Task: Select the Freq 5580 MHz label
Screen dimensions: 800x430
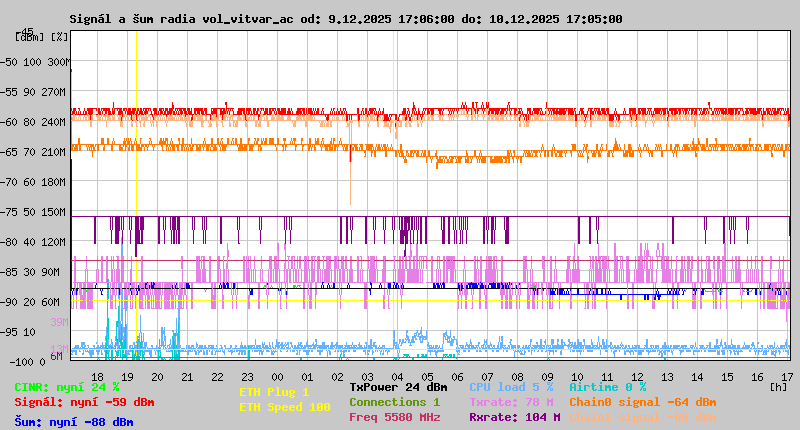Action: click(394, 417)
